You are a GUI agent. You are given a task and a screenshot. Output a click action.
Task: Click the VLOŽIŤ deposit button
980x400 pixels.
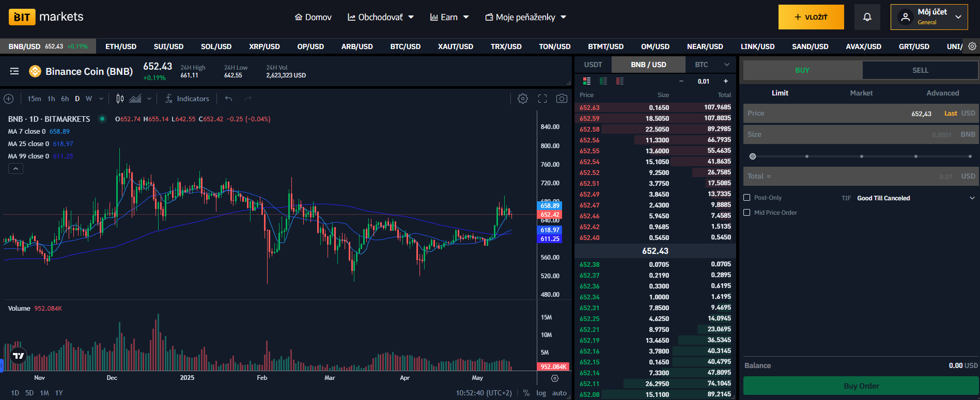pos(811,17)
